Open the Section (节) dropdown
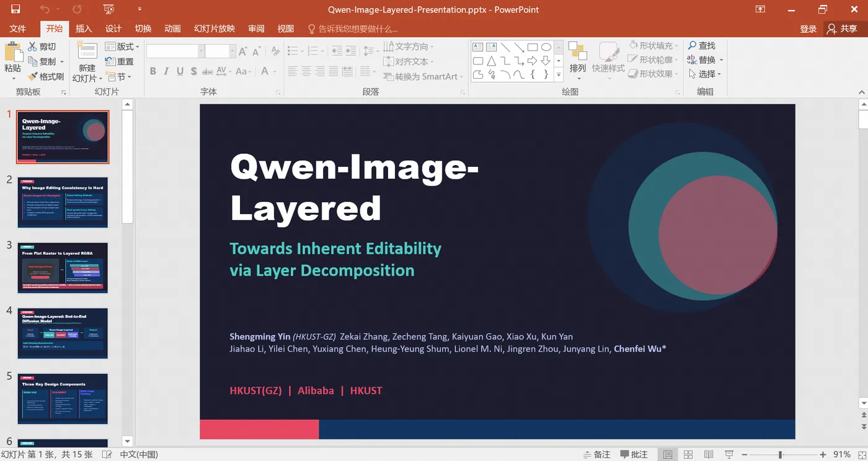The height and width of the screenshot is (461, 868). pos(118,76)
